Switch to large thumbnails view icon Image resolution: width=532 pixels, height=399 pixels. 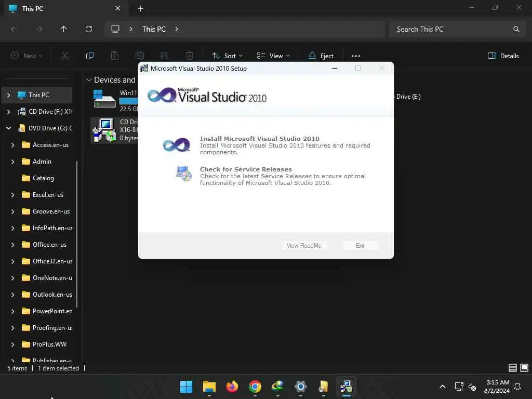pos(524,367)
